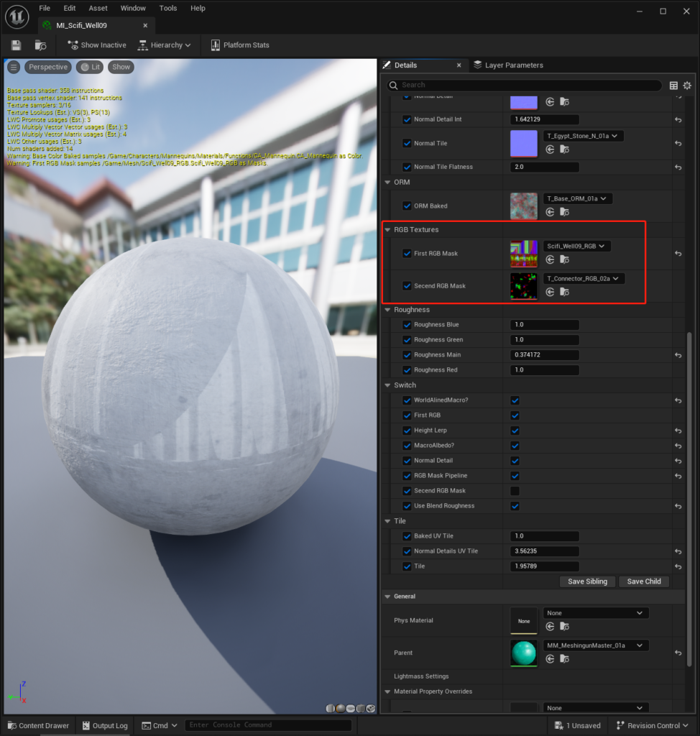Switch to Layer Parameters tab
The height and width of the screenshot is (736, 700).
click(508, 65)
